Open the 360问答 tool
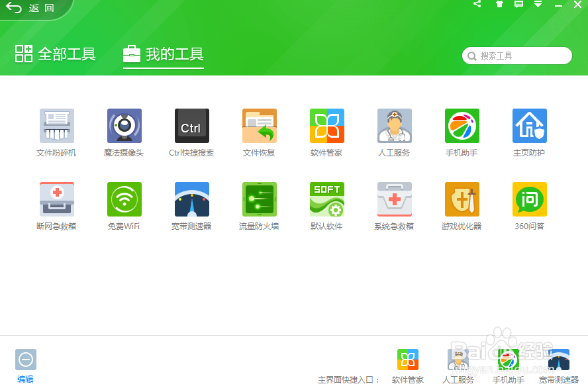Viewport: 588px width, 390px height. click(529, 199)
